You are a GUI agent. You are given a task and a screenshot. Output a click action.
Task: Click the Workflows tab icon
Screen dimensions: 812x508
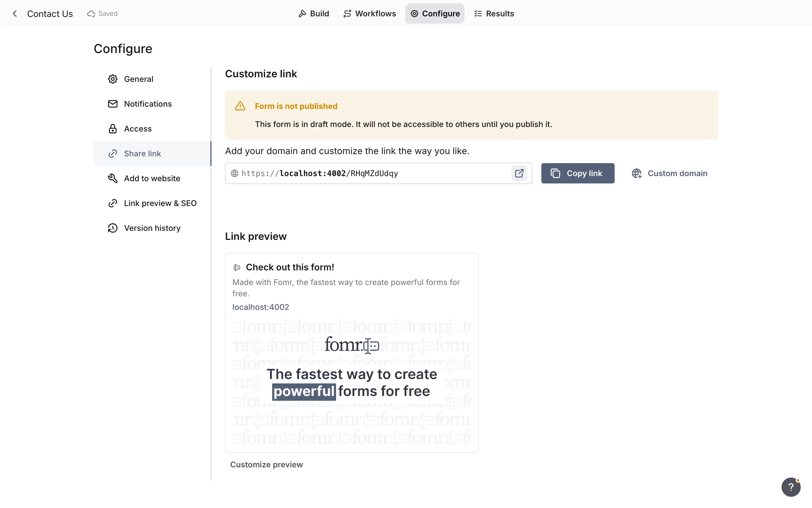tap(347, 14)
